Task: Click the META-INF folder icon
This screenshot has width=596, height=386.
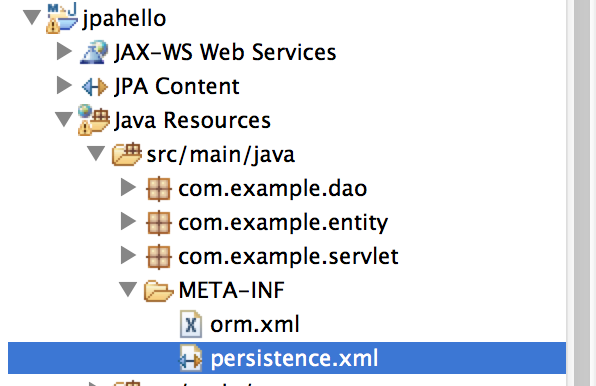Action: (x=159, y=291)
